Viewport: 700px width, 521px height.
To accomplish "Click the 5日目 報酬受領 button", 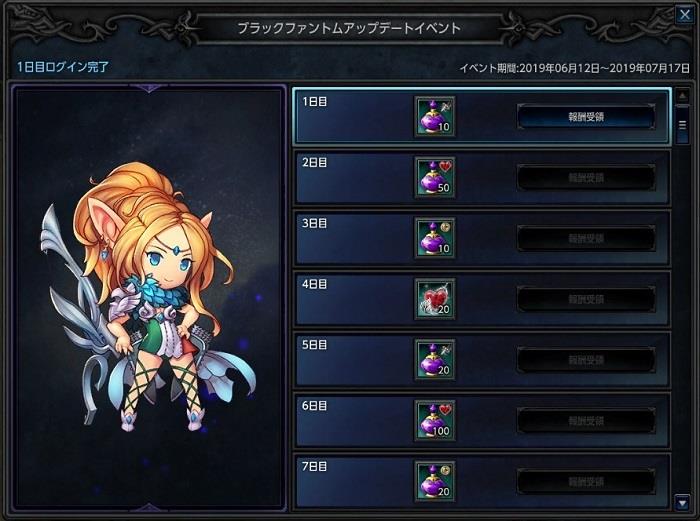I will tap(586, 360).
